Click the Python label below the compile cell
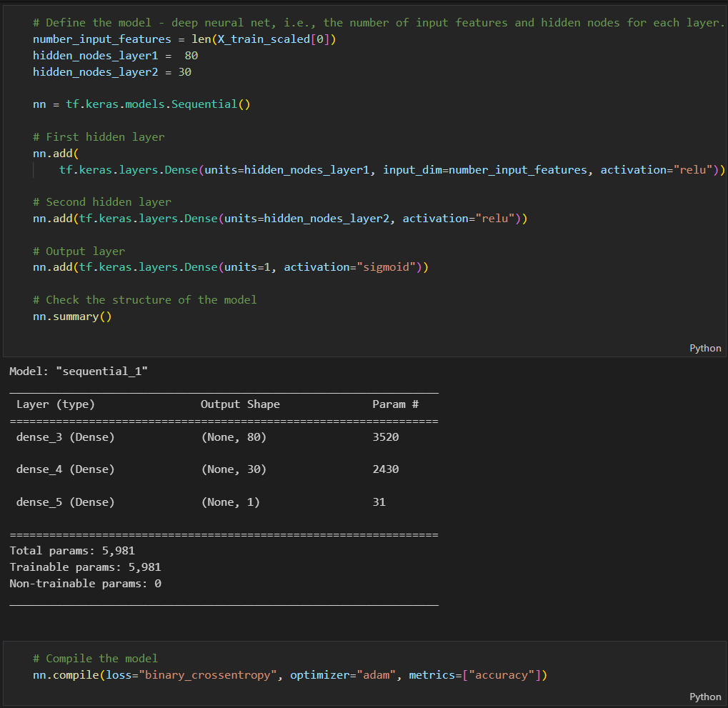The width and height of the screenshot is (728, 708). (705, 697)
